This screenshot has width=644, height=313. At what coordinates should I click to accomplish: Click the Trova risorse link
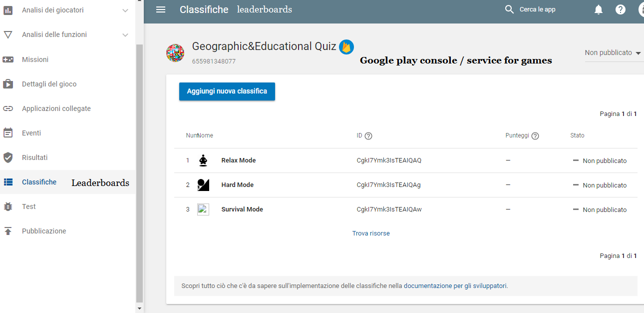tap(371, 233)
